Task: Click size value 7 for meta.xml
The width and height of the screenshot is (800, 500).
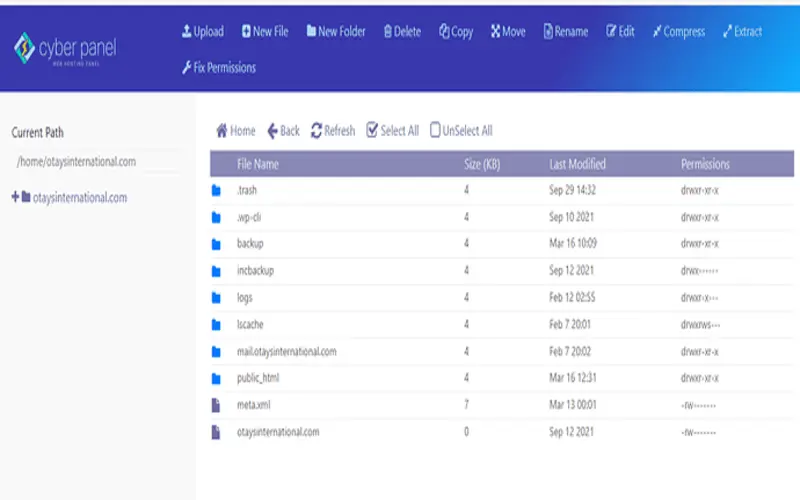Action: coord(466,405)
